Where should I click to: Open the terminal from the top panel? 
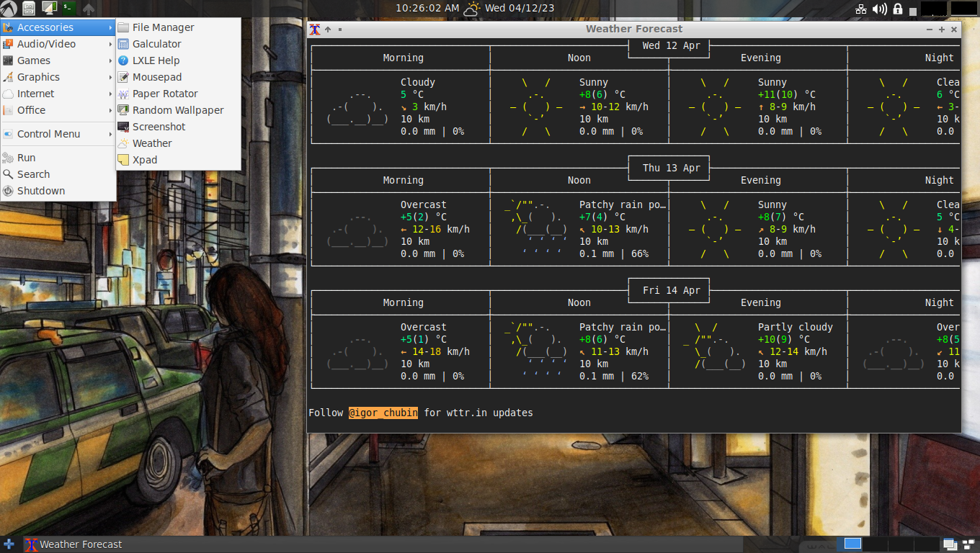coord(68,9)
